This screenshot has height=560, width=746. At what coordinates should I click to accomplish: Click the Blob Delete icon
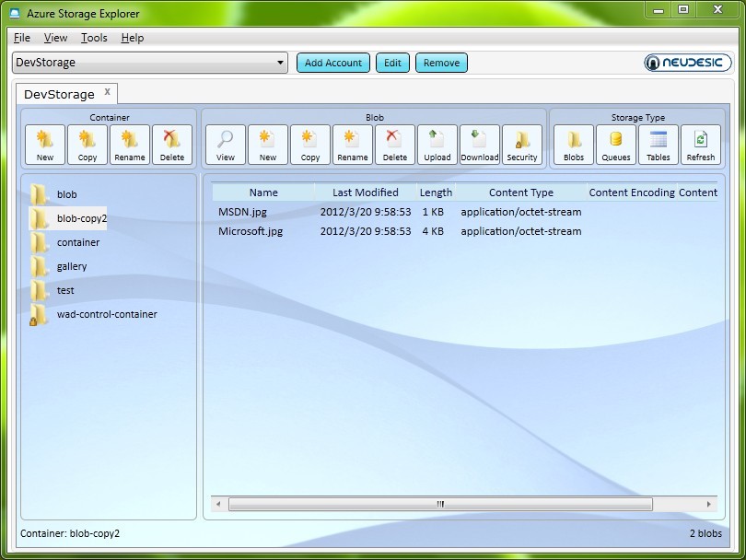(x=395, y=145)
